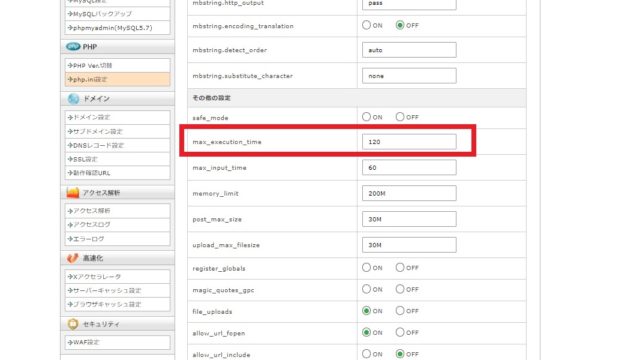
Task: Click the アクセス解析 section header icon
Action: pos(73,193)
